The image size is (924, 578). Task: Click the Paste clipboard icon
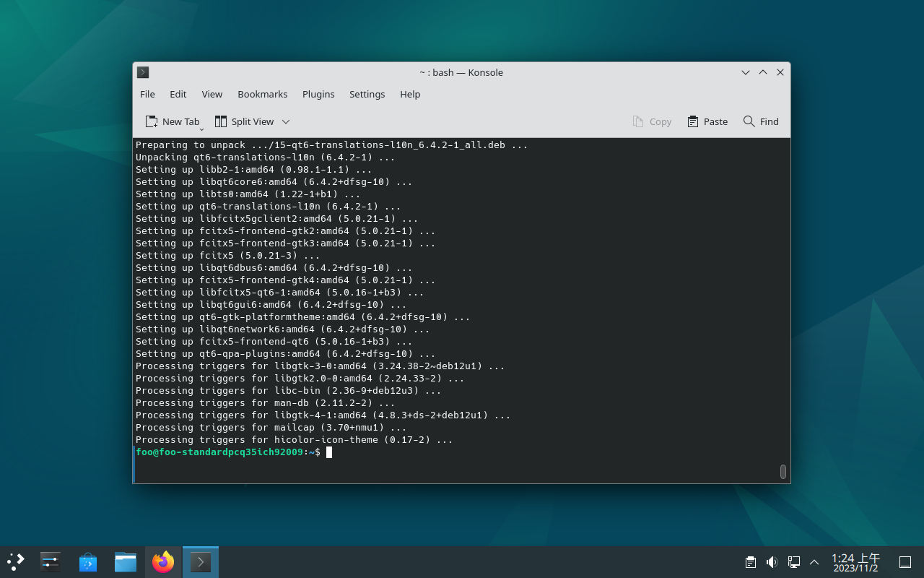point(693,121)
